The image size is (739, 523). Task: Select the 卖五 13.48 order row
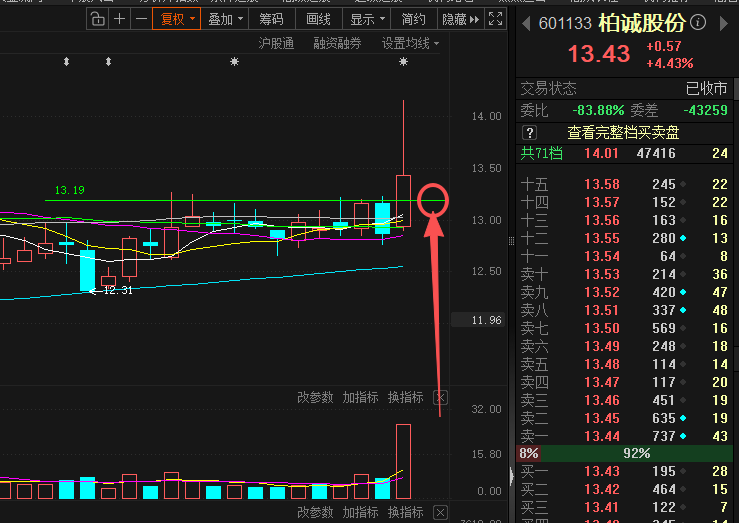click(x=624, y=364)
